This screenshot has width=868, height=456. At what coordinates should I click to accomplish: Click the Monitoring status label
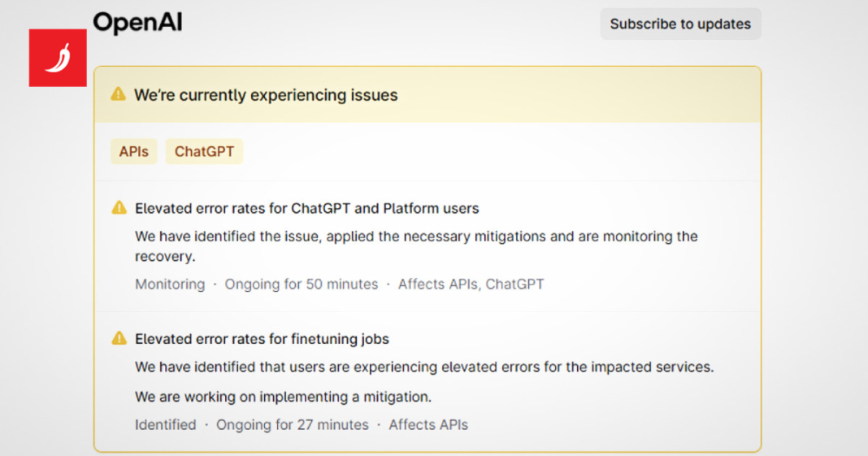(170, 284)
